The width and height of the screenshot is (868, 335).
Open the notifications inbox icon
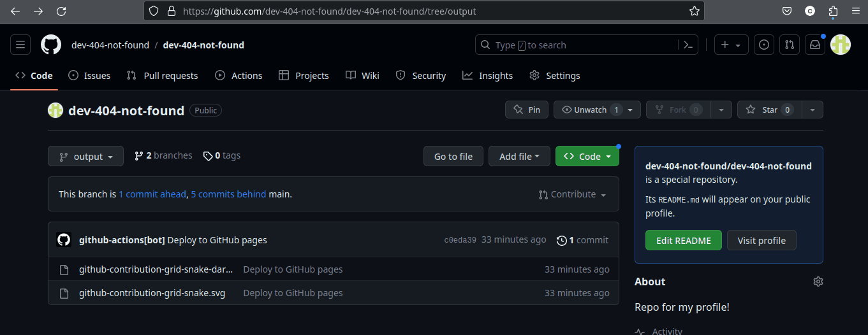point(815,45)
